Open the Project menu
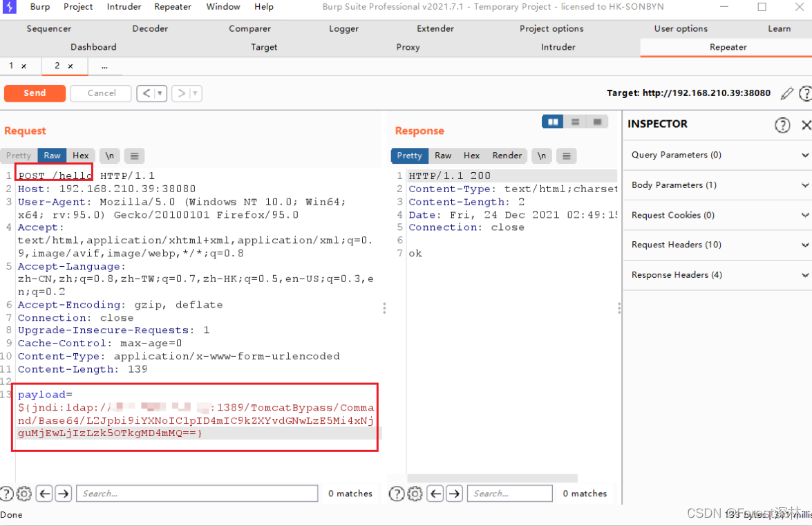 (78, 7)
